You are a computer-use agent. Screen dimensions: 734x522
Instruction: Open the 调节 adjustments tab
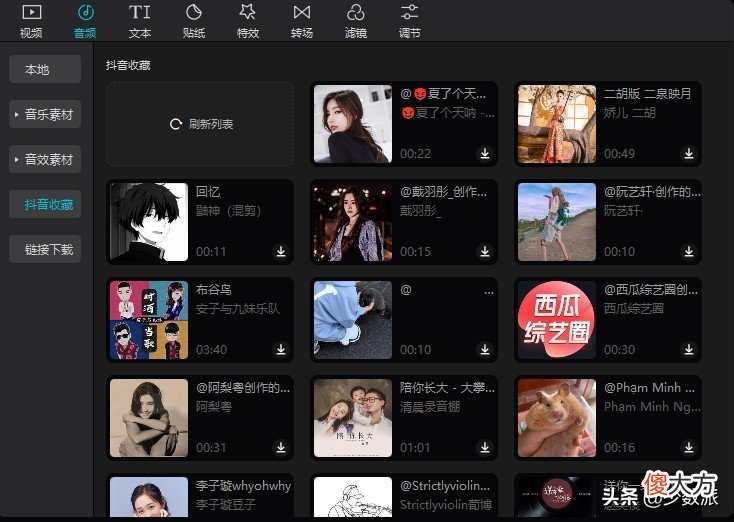click(410, 21)
